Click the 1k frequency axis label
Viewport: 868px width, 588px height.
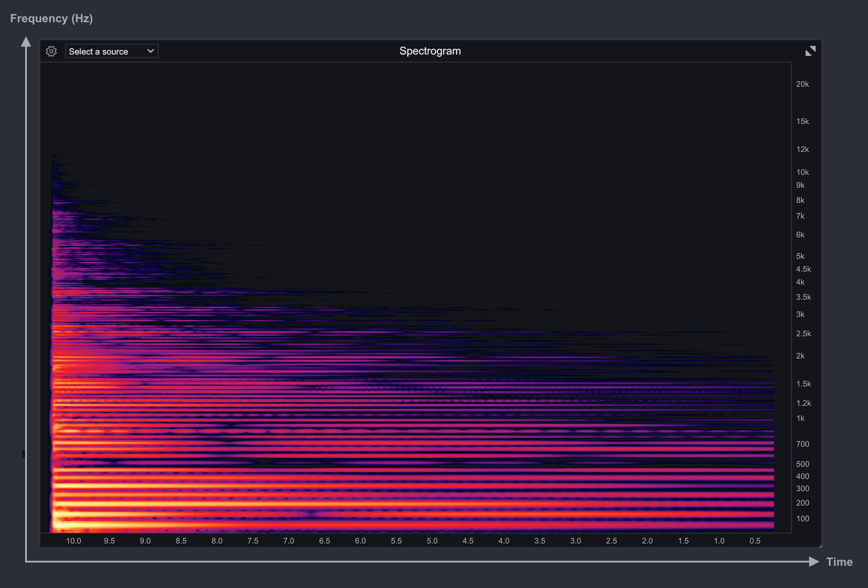(x=800, y=418)
